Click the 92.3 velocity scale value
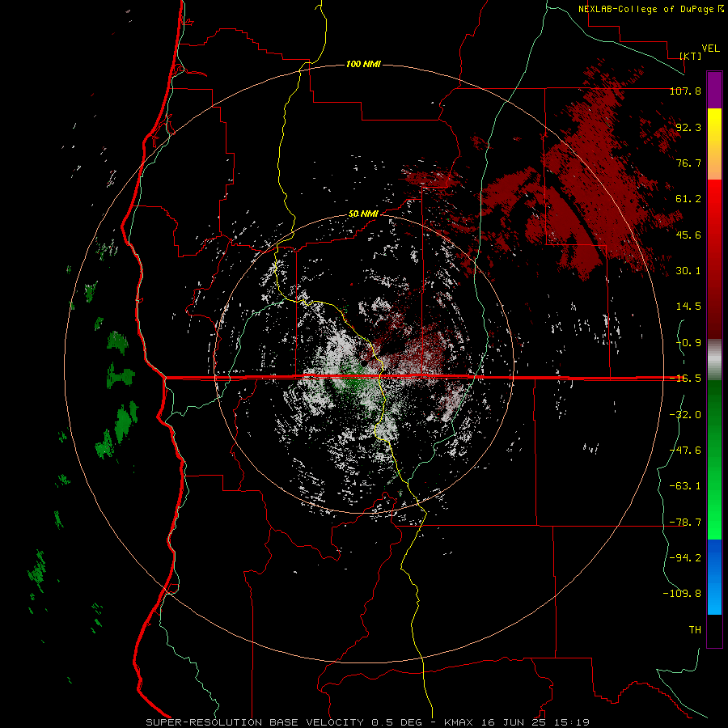This screenshot has width=728, height=728. [x=688, y=127]
